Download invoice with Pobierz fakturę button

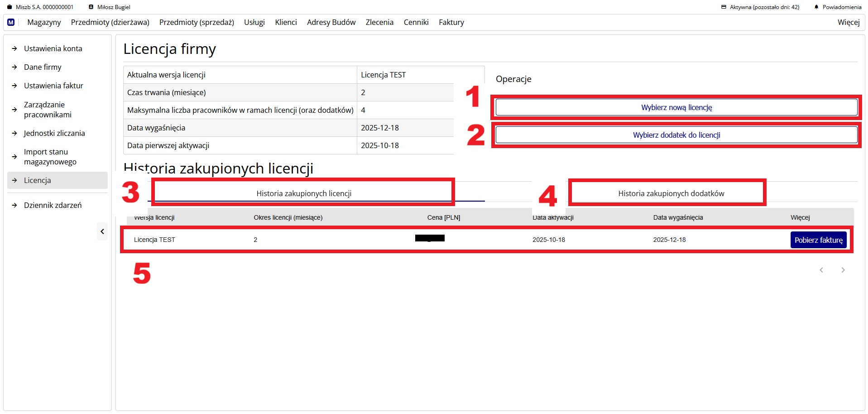click(x=818, y=240)
